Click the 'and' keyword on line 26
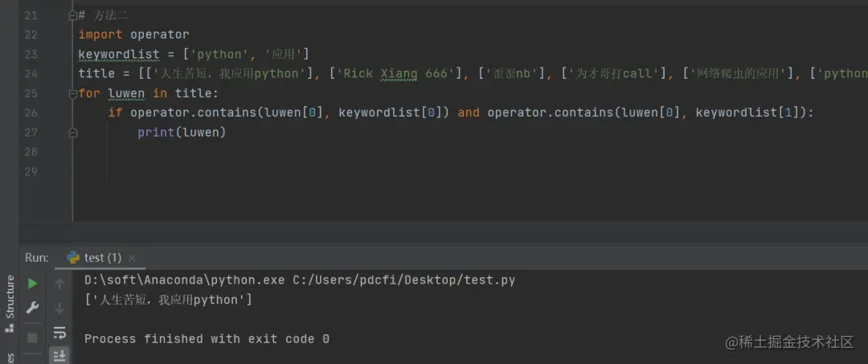 [x=469, y=112]
